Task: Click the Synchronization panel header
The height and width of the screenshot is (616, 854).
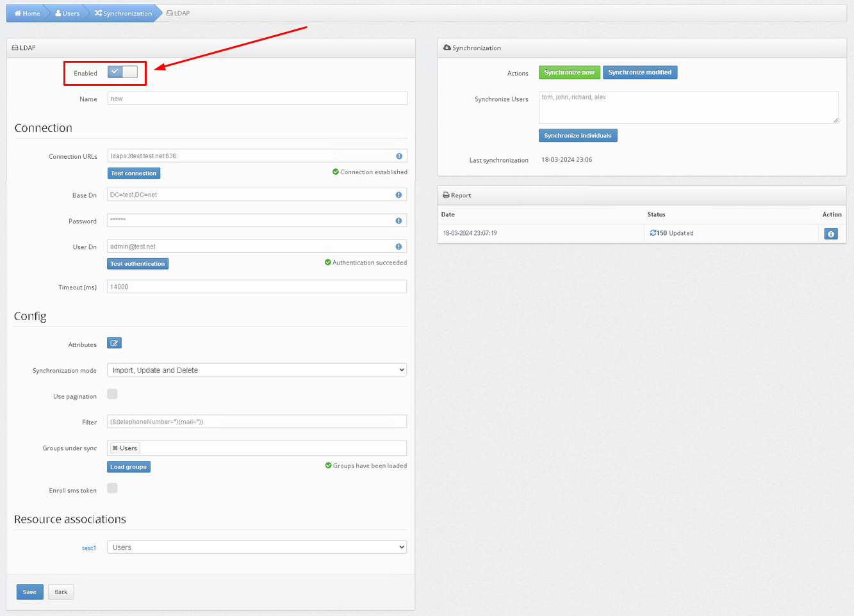Action: (x=642, y=48)
